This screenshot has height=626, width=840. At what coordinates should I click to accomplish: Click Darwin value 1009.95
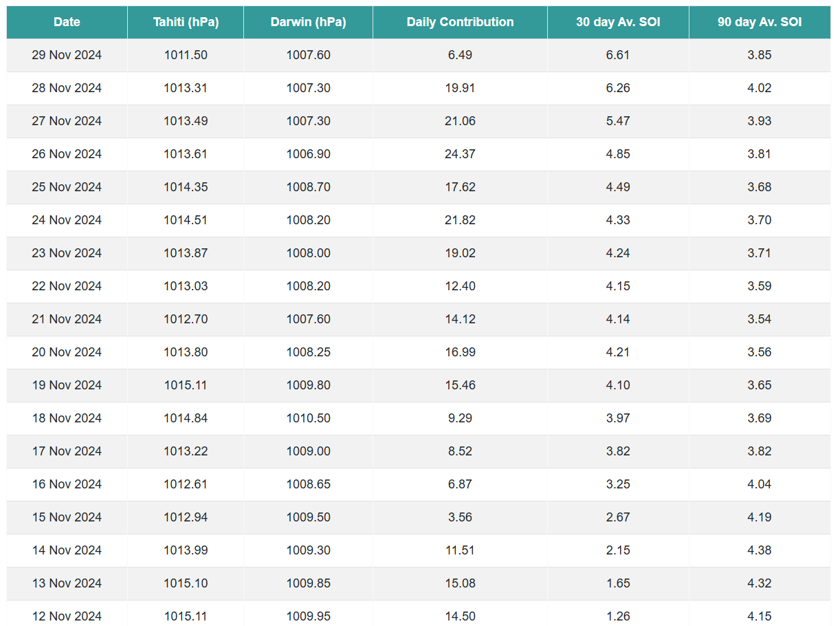tap(309, 616)
